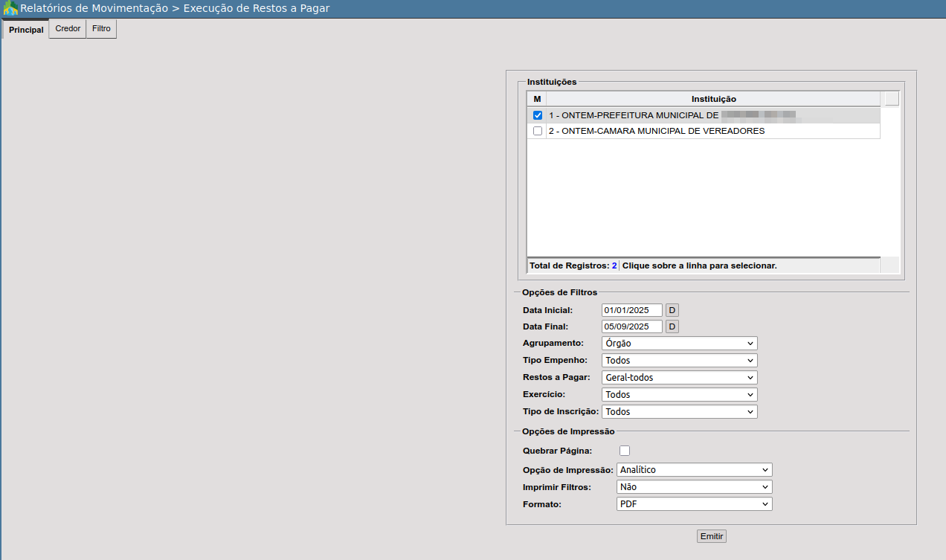Click the D button beside Data Inicial
The image size is (946, 560).
[672, 310]
